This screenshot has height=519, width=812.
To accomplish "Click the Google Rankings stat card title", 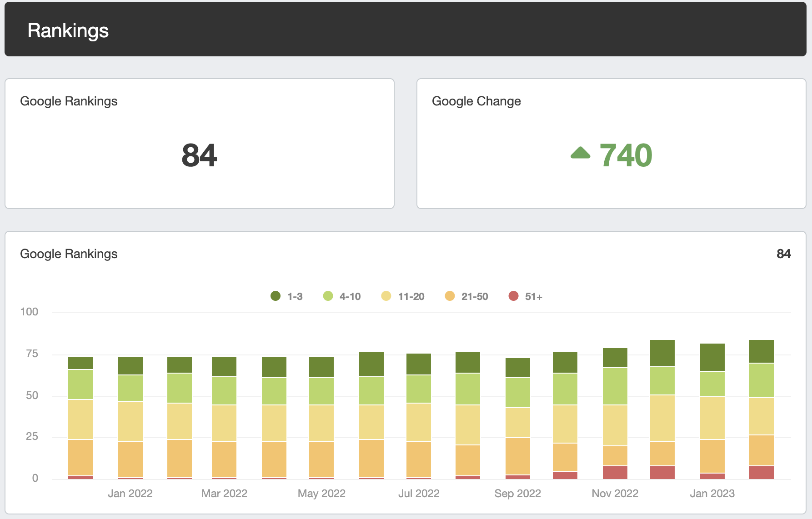I will [x=69, y=101].
